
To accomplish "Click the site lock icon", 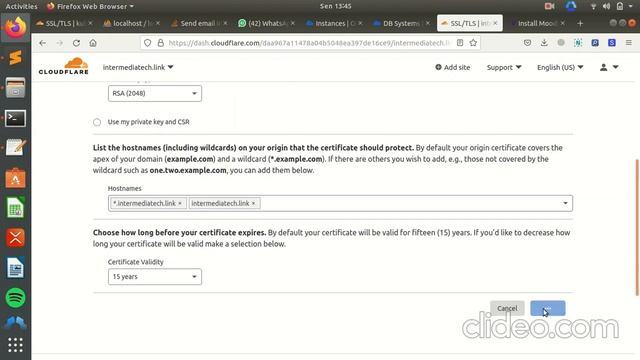I will point(161,43).
